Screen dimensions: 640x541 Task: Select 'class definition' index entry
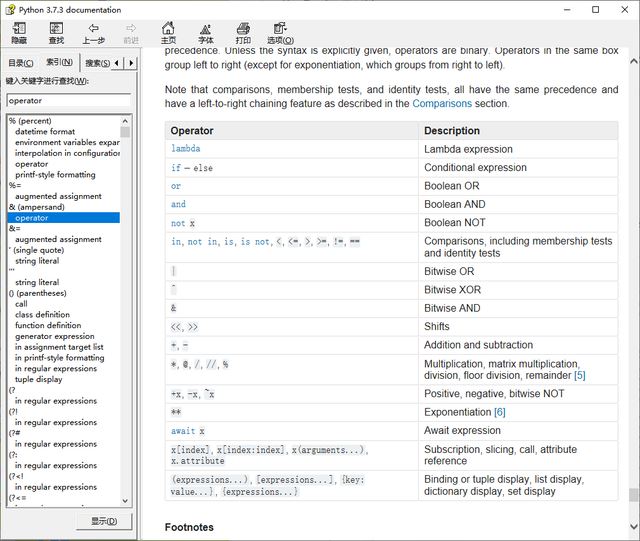click(x=42, y=315)
